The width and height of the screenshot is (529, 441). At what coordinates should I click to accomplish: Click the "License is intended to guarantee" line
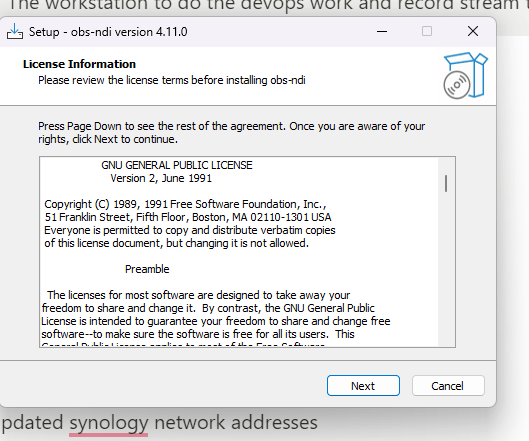point(216,321)
